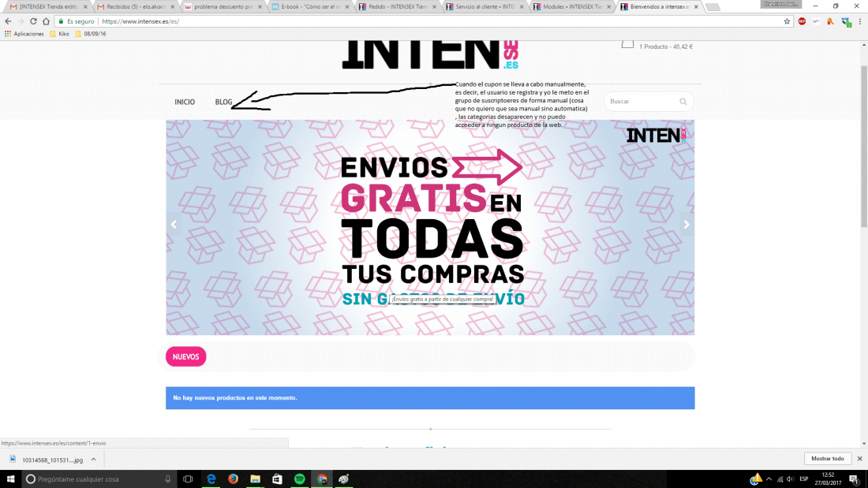Viewport: 868px width, 488px height.
Task: Open Spotify from the taskbar
Action: click(300, 479)
